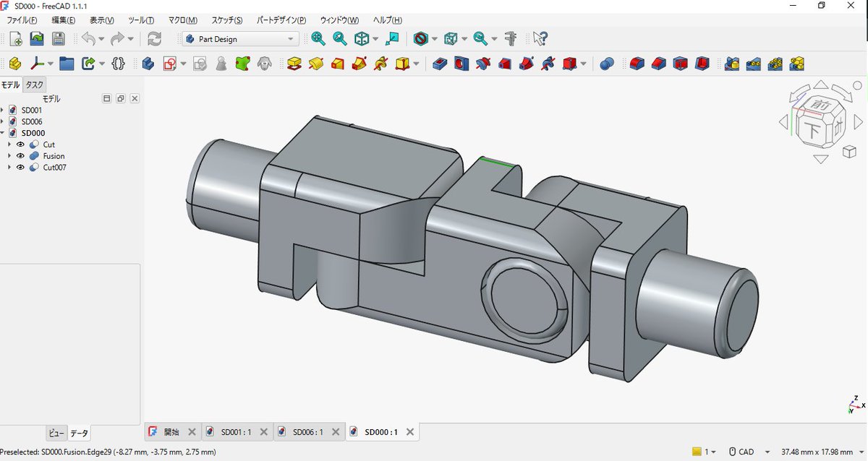Expand the Cut tree item
Screen dimensions: 868x461
(9, 145)
